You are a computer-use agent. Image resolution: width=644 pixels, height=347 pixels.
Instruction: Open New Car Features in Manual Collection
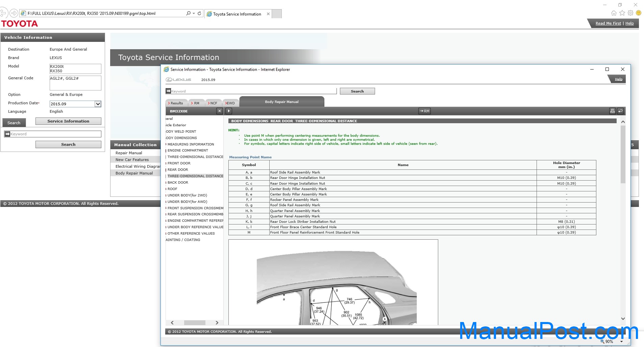coord(132,160)
